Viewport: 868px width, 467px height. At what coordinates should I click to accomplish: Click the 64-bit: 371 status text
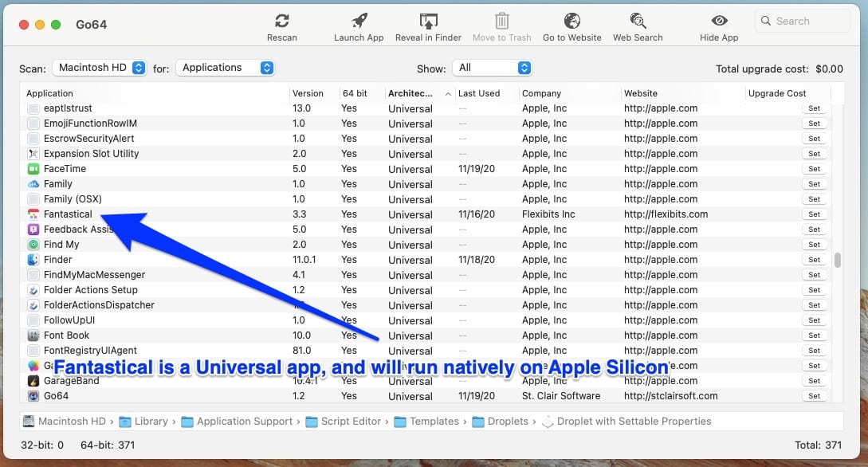pos(108,445)
